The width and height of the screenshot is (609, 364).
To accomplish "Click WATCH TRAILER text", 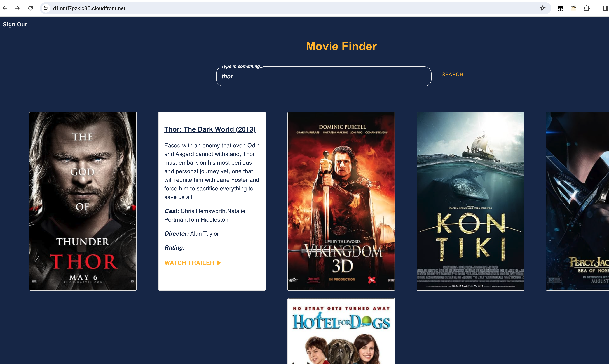I will 189,263.
